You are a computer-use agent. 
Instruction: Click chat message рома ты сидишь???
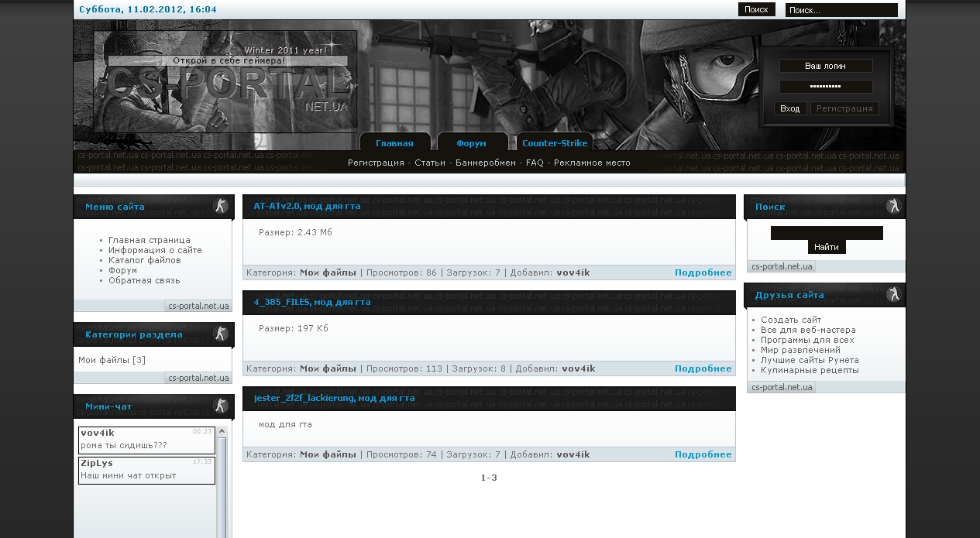[124, 445]
